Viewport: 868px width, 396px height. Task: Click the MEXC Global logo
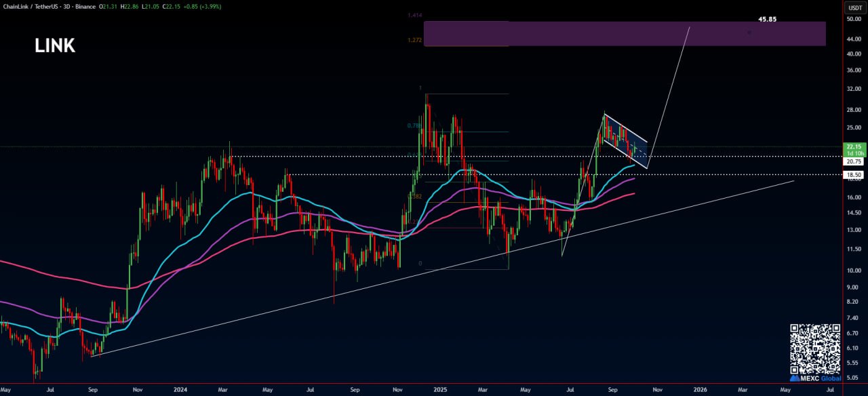coord(815,378)
